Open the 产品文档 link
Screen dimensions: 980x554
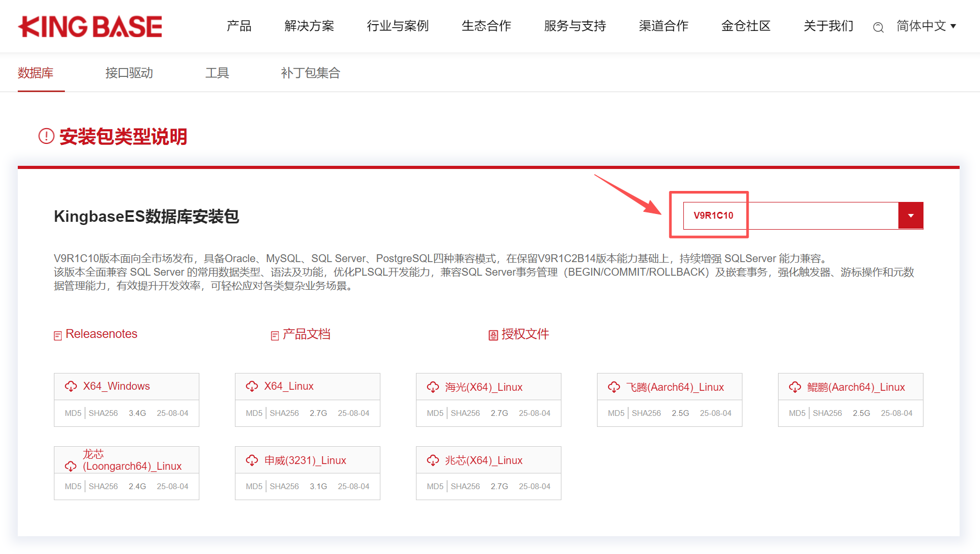point(307,334)
